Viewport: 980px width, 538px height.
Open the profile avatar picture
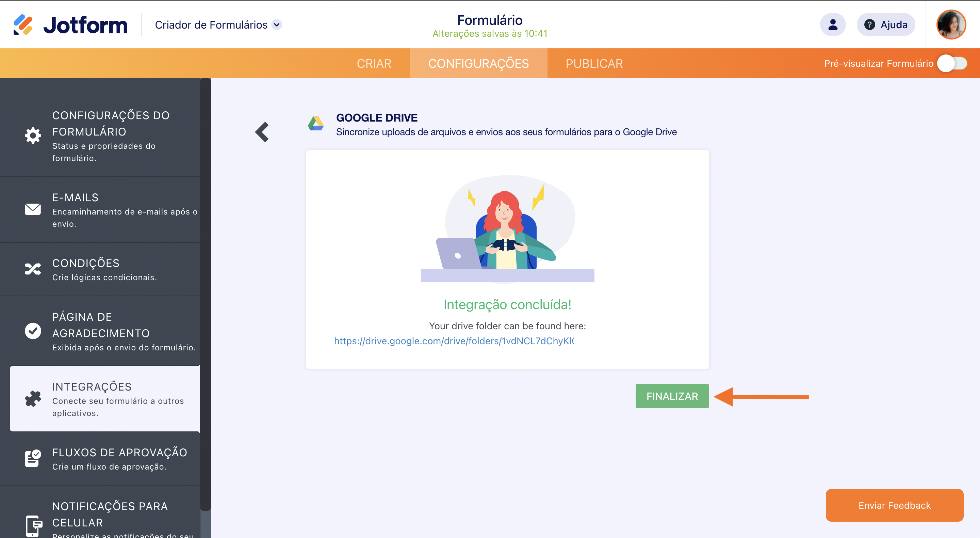pos(951,25)
